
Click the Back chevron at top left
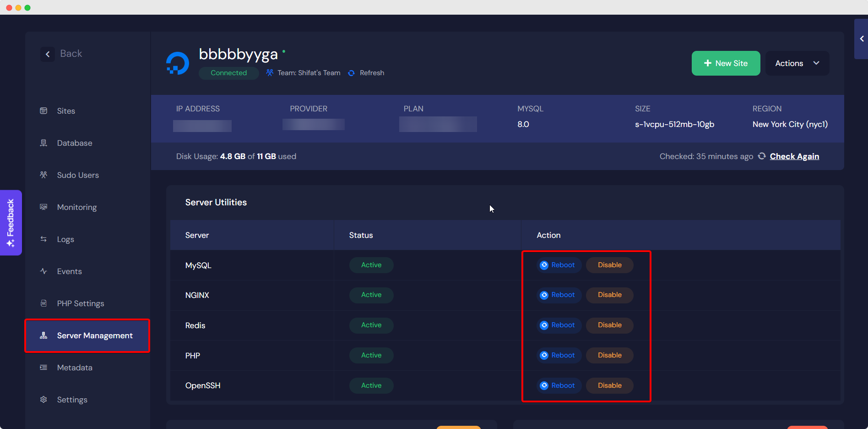click(48, 54)
